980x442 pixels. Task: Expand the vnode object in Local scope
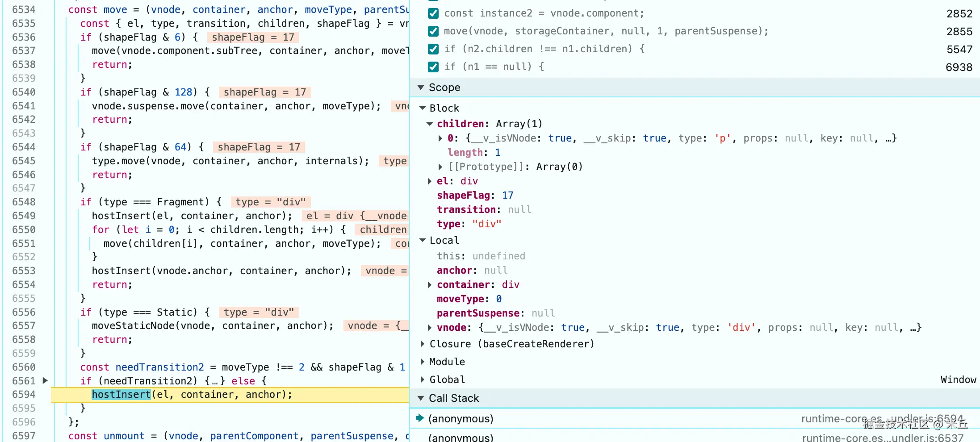(x=430, y=328)
